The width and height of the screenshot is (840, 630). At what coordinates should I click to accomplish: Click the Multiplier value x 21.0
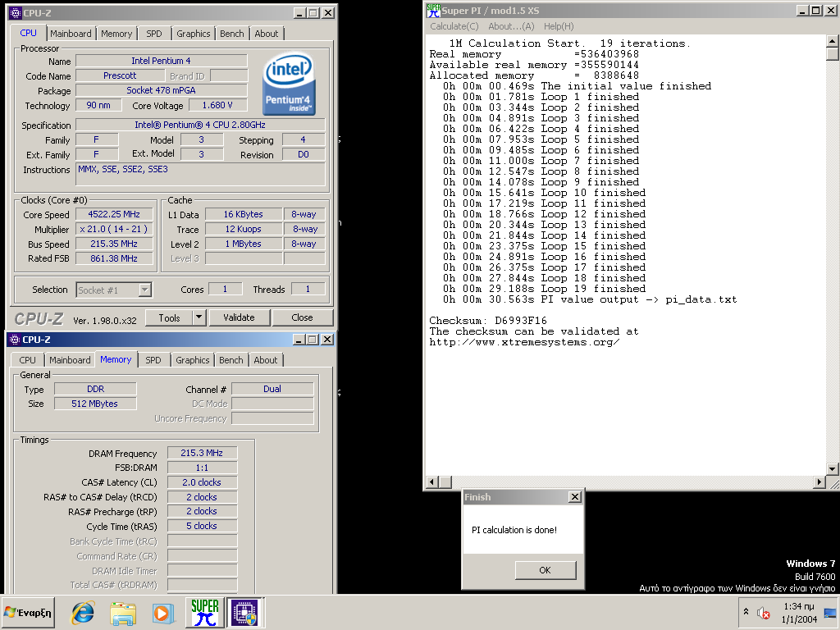click(114, 230)
